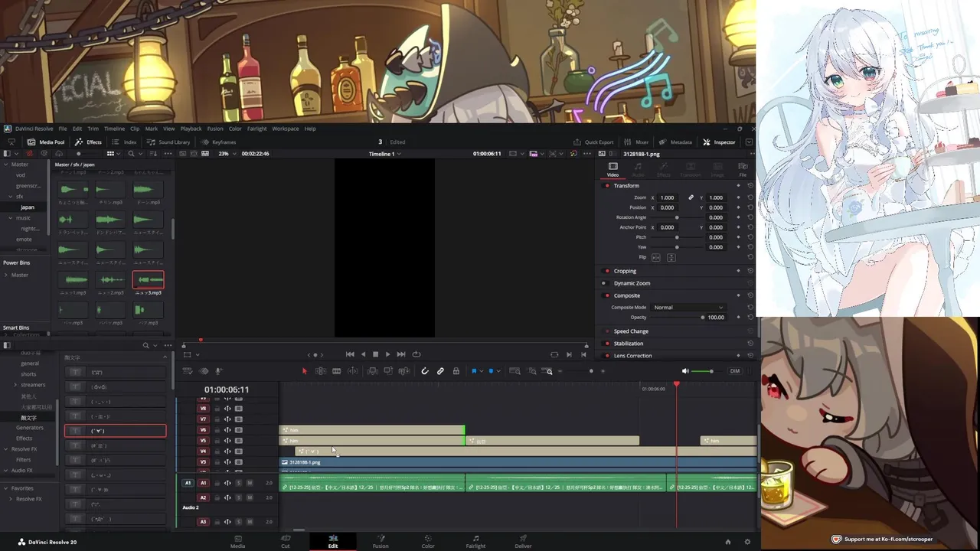The height and width of the screenshot is (551, 980).
Task: Toggle timeline Snapping magnet icon
Action: tap(425, 371)
